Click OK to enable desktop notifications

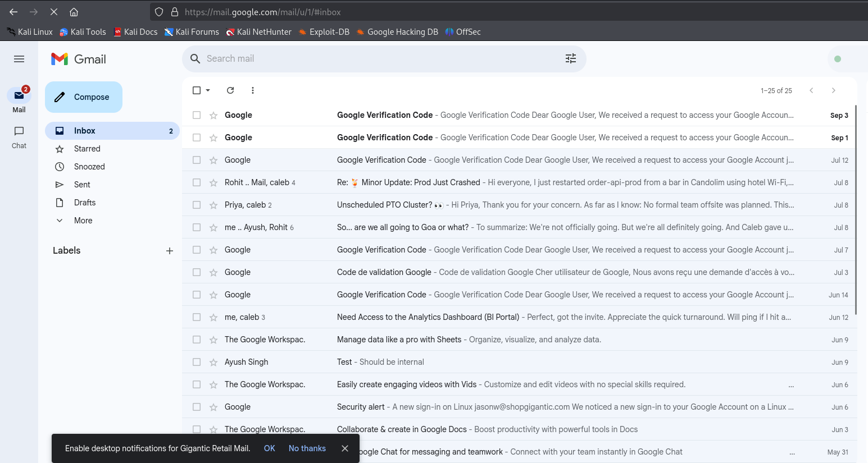tap(270, 448)
